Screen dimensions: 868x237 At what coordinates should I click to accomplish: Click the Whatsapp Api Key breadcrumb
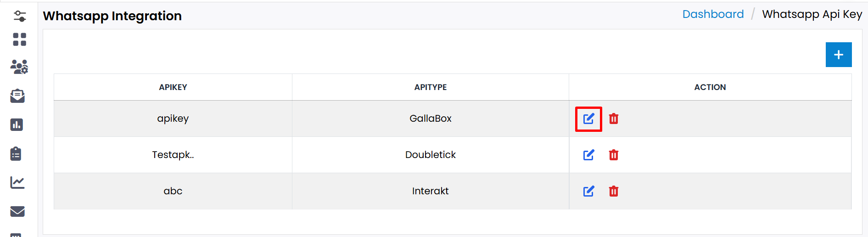(812, 14)
